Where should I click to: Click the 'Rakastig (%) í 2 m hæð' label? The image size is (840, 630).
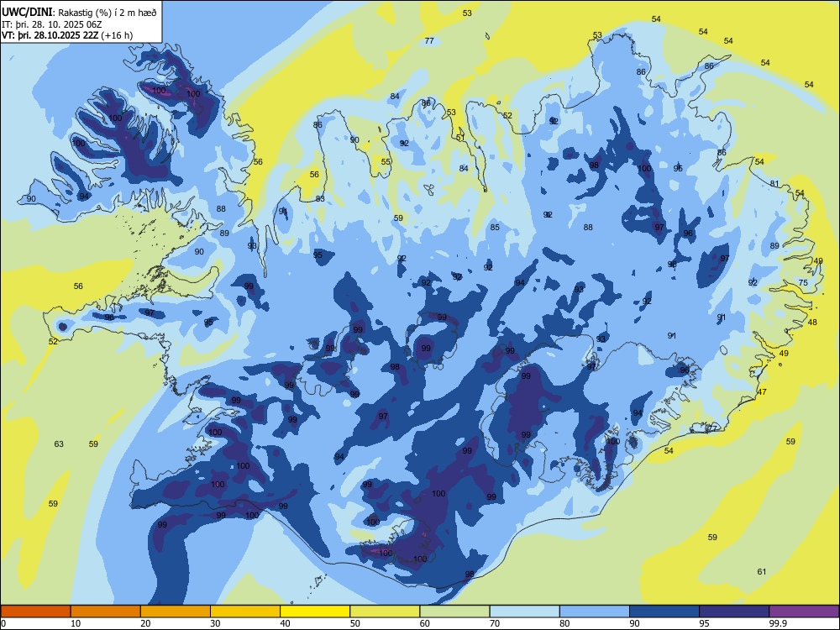point(108,13)
